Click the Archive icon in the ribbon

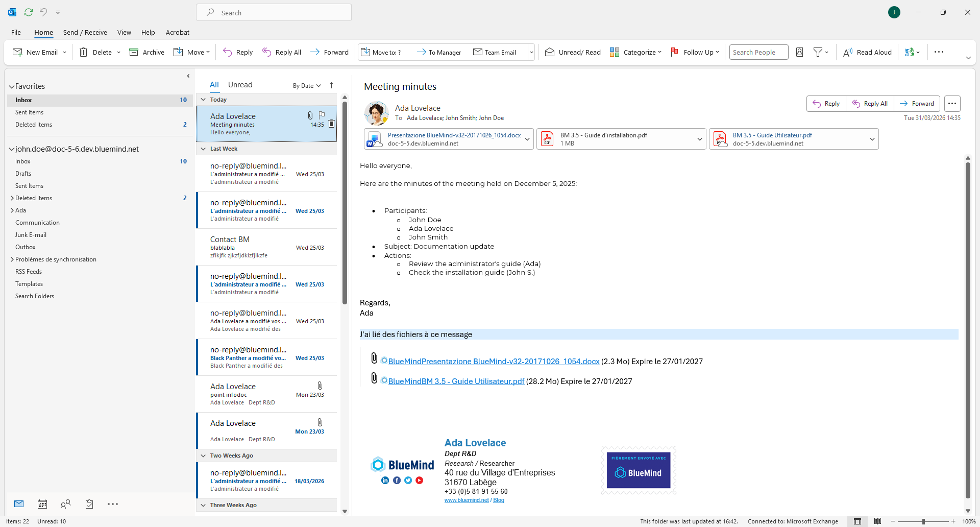pyautogui.click(x=134, y=52)
